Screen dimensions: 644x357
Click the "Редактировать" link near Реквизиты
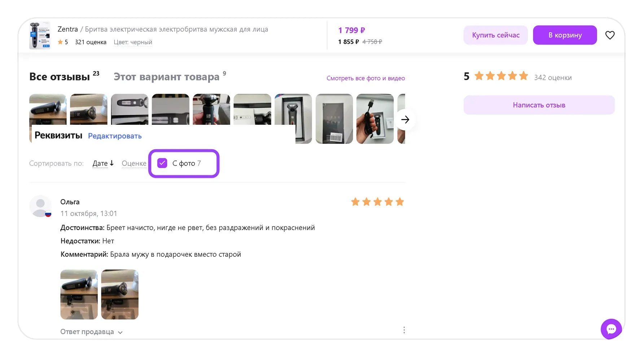point(115,136)
